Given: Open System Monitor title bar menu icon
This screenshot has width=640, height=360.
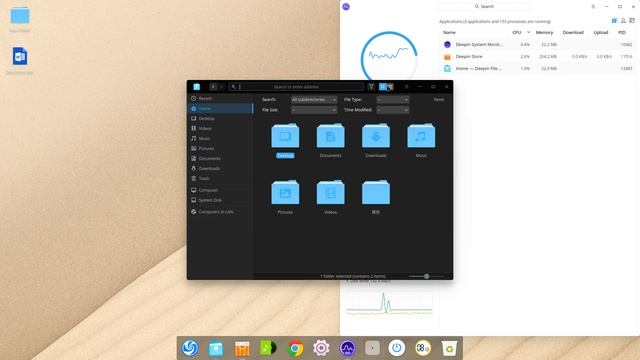Looking at the screenshot, I should point(593,7).
